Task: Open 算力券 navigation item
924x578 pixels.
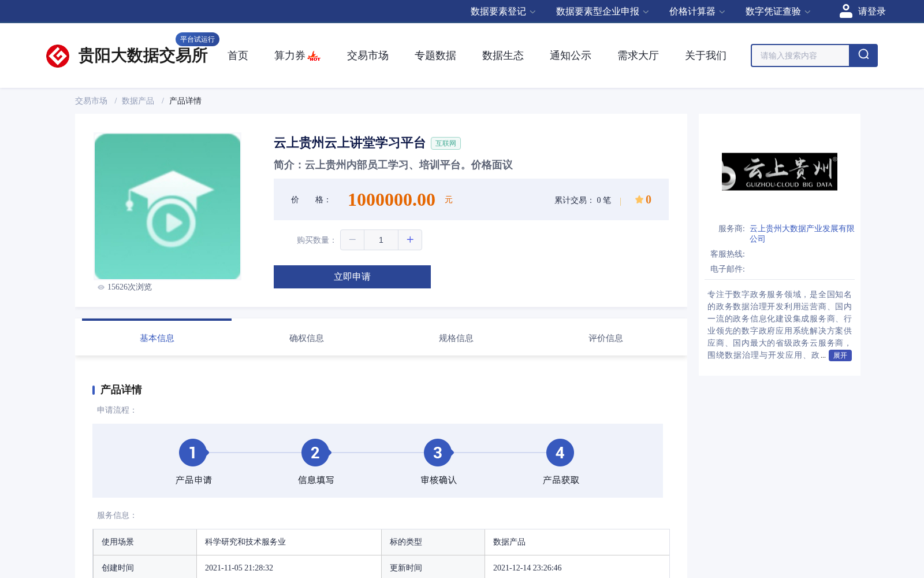Action: point(290,55)
